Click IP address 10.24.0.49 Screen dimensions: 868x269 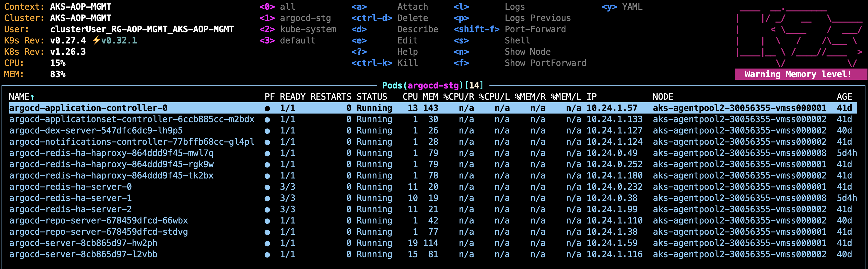(612, 153)
